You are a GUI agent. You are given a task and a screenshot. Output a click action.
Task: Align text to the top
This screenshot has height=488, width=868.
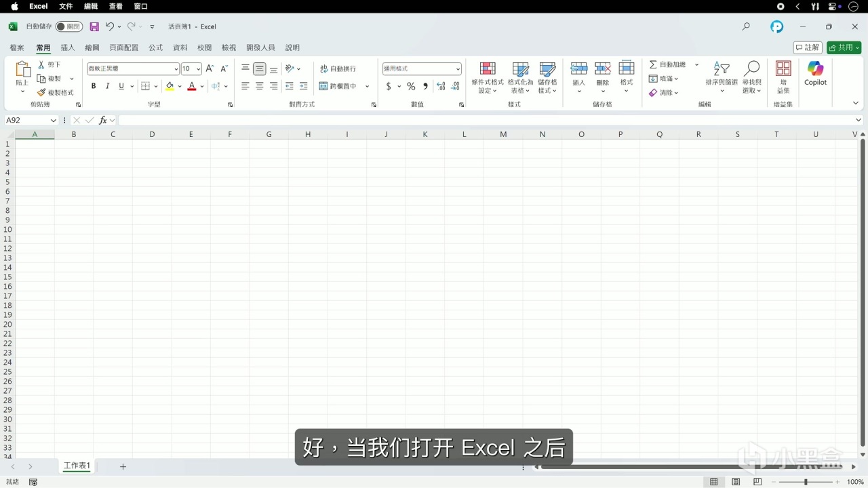click(x=245, y=68)
